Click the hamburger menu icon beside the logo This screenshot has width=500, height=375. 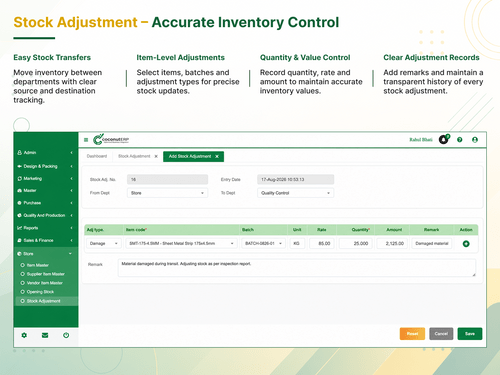click(x=86, y=140)
